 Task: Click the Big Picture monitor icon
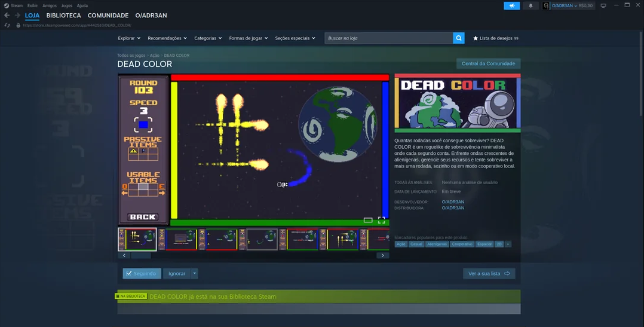tap(603, 6)
